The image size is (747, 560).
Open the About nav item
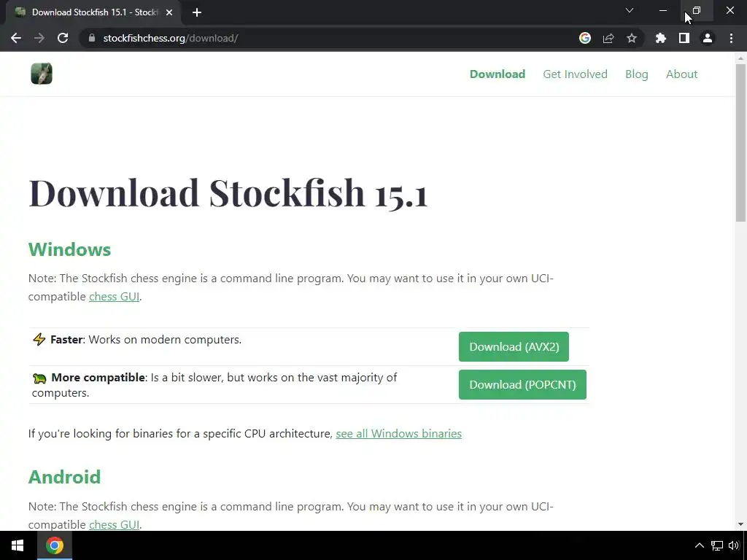tap(682, 74)
